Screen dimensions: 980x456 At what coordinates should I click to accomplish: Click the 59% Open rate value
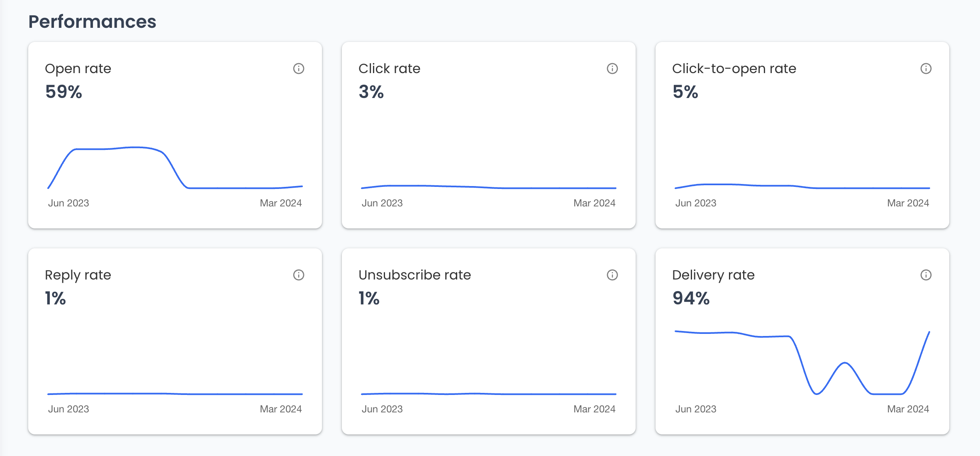[x=63, y=92]
